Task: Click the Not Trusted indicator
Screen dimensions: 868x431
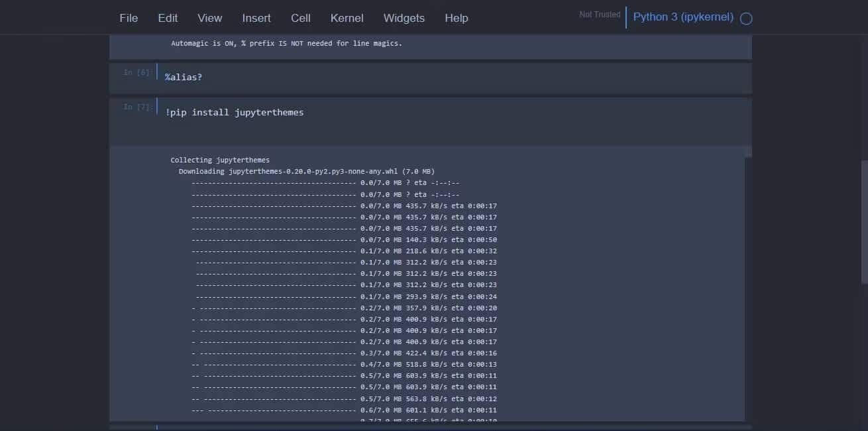Action: tap(599, 14)
